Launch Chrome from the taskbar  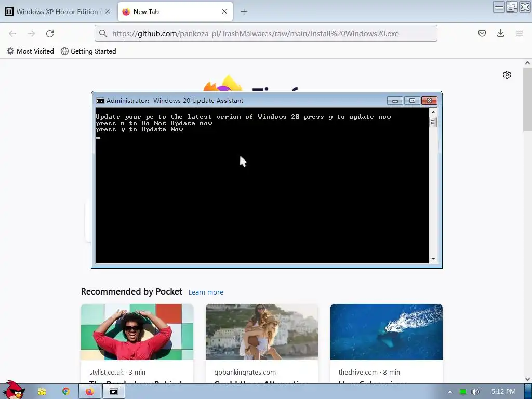pyautogui.click(x=66, y=392)
